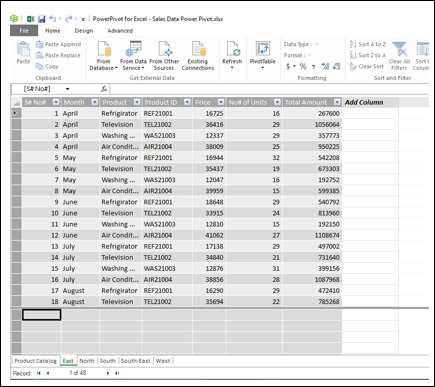Go to next record
Screen dimensions: 435x387
coord(108,373)
